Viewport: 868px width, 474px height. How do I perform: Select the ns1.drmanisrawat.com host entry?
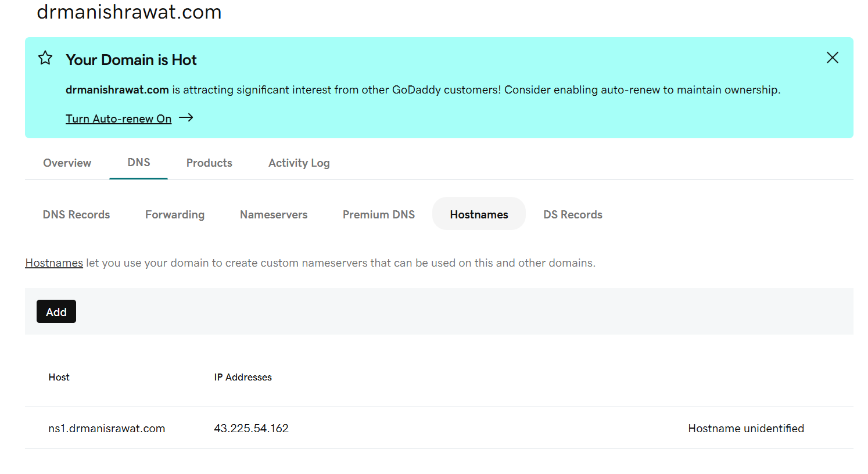[107, 428]
